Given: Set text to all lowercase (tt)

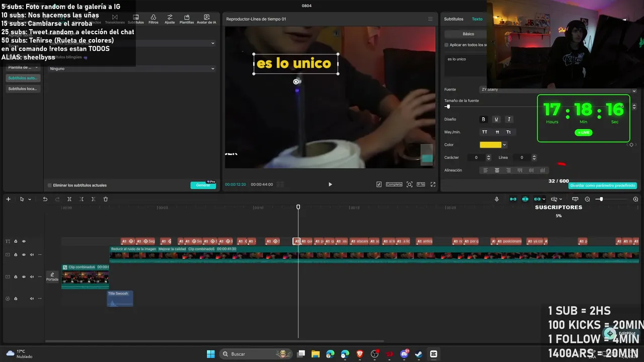Looking at the screenshot, I should click(498, 132).
